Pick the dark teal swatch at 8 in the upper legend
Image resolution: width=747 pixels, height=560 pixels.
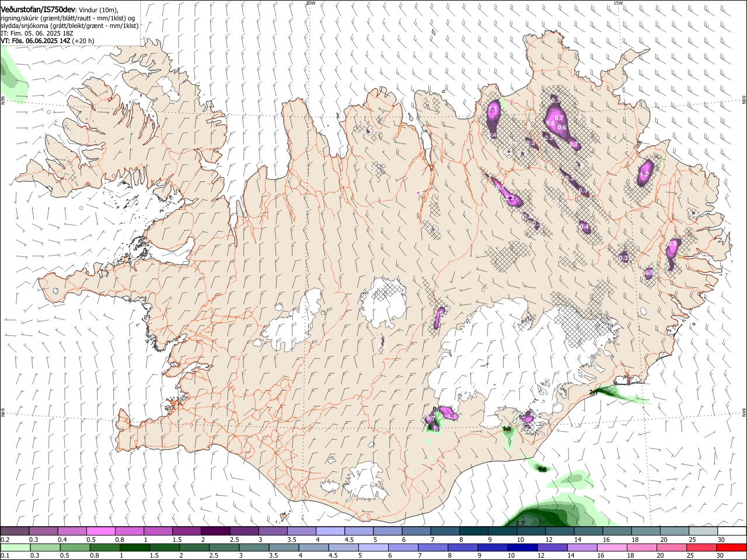click(473, 531)
